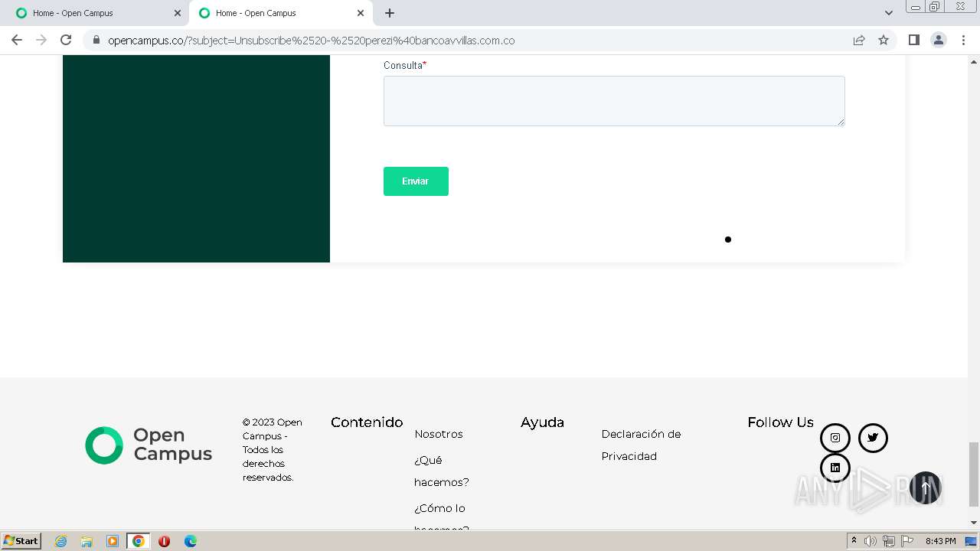Image resolution: width=980 pixels, height=551 pixels.
Task: Open the Chrome profile avatar menu
Action: 939,40
